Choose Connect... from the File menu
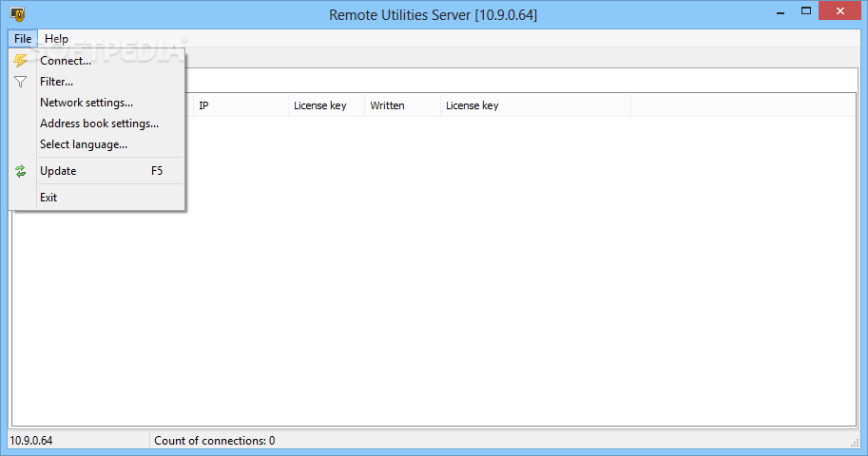 click(x=97, y=60)
